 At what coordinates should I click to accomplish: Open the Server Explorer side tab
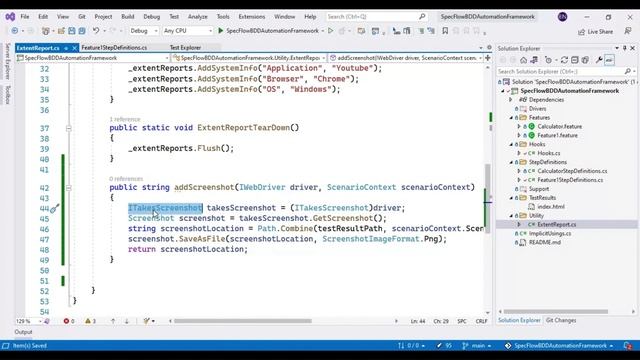pos(7,61)
